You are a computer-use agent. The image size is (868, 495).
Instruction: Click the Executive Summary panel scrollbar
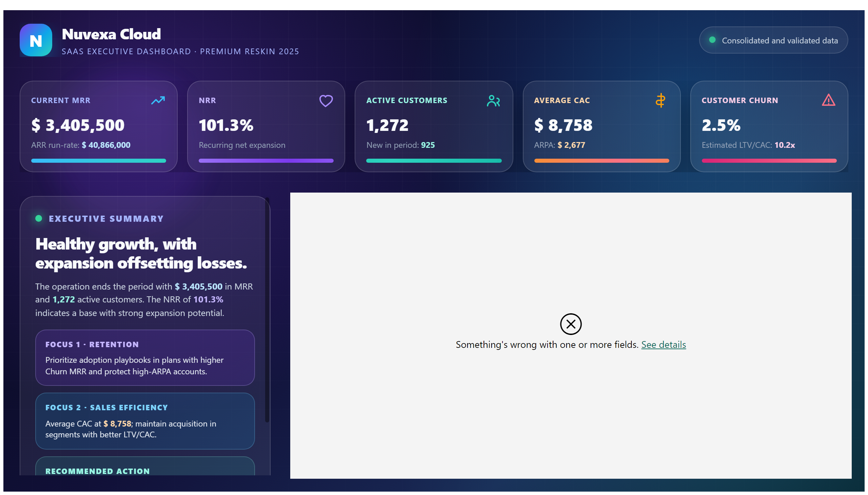coord(267,310)
